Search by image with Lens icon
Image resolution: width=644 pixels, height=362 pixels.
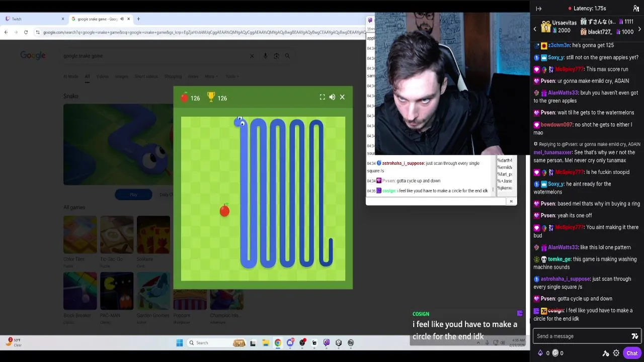(x=276, y=56)
